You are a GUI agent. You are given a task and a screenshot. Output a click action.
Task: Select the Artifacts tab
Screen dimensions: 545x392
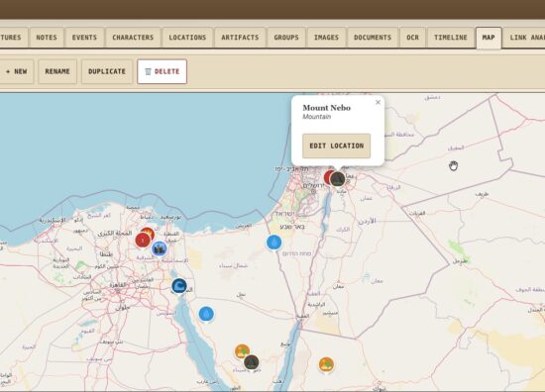pyautogui.click(x=240, y=38)
